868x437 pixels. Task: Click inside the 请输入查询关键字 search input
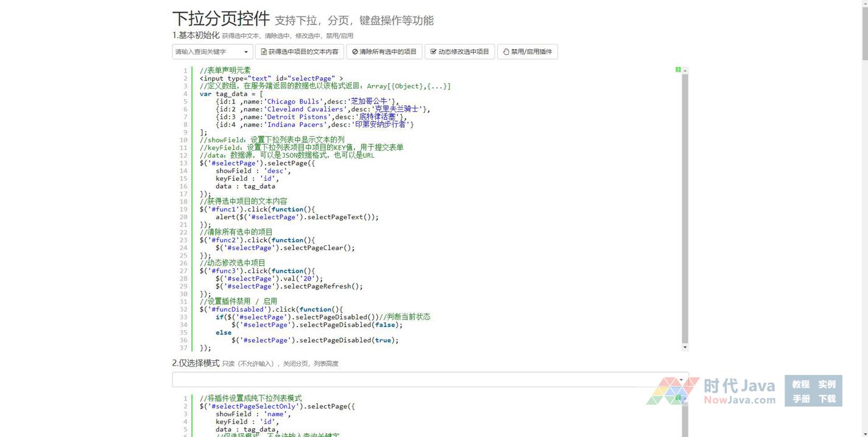pos(207,52)
